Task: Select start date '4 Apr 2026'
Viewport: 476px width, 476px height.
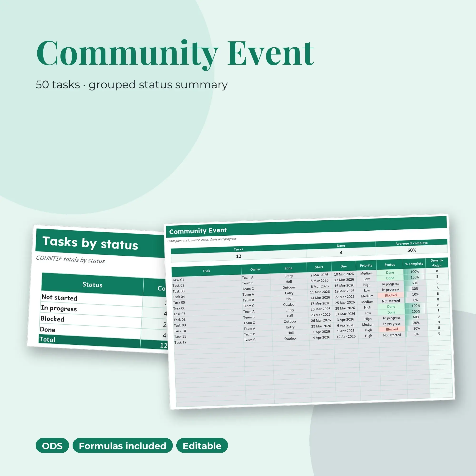Action: 322,337
